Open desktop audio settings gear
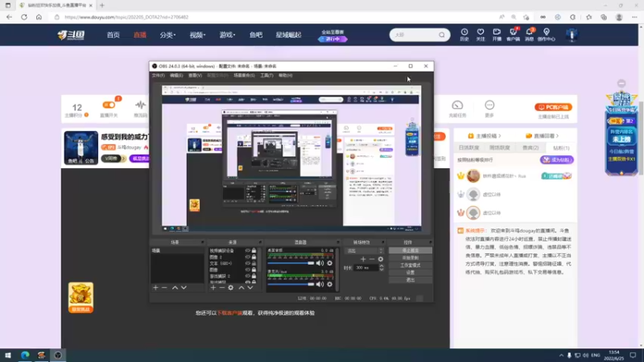 pyautogui.click(x=329, y=263)
